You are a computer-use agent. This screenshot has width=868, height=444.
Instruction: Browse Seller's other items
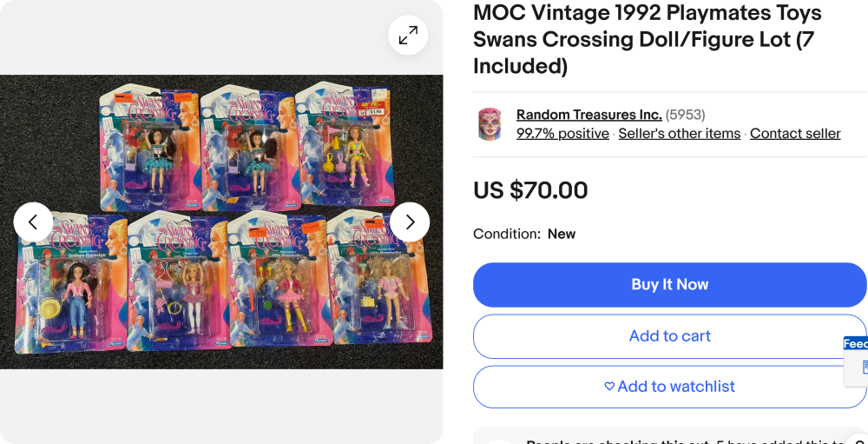tap(679, 134)
